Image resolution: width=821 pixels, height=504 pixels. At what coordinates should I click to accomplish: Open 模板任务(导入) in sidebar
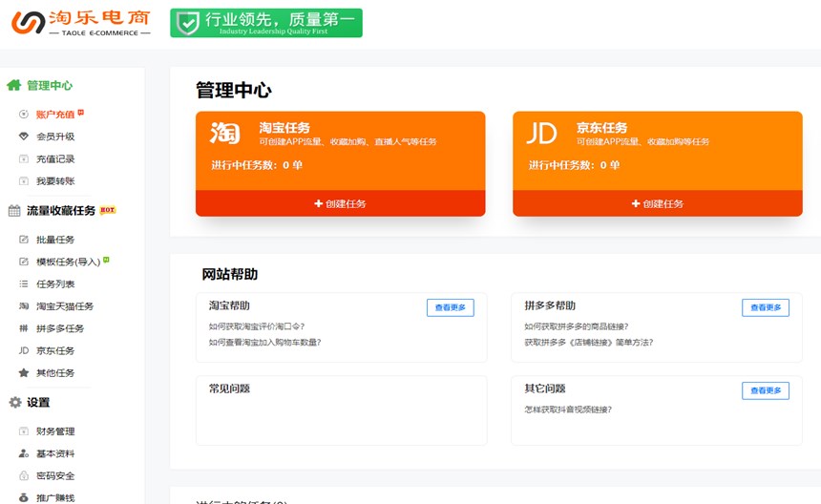click(x=68, y=262)
